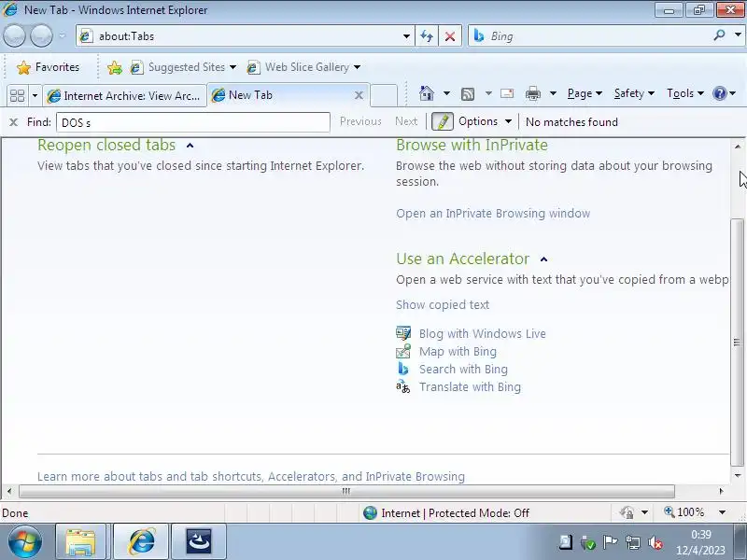Click the vertical scrollbar thumb
This screenshot has height=560, width=747.
pyautogui.click(x=737, y=342)
